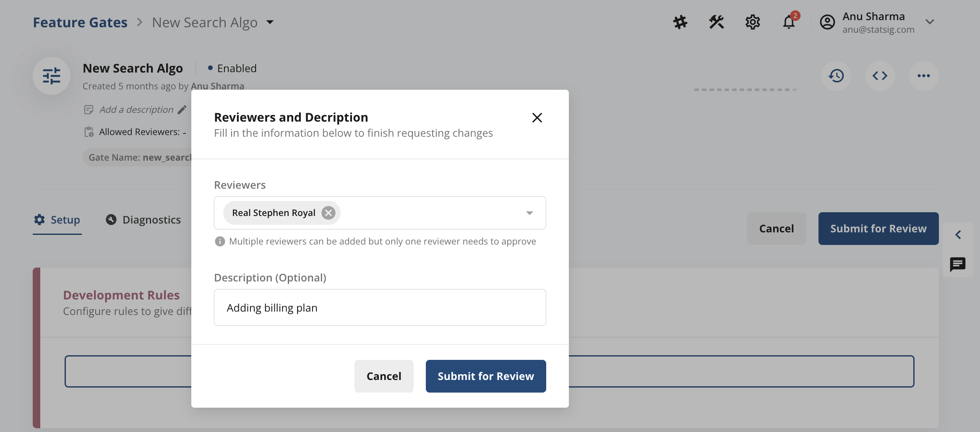The image size is (980, 432).
Task: Submit the changes for review
Action: point(485,376)
